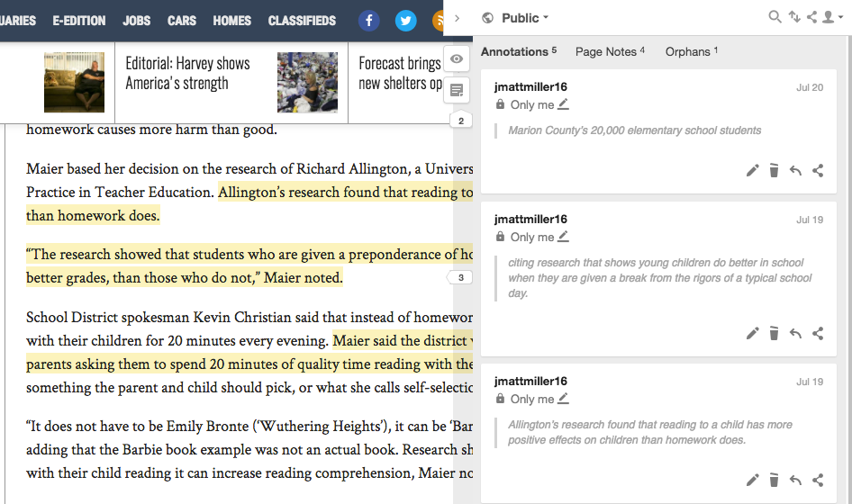Screen dimensions: 852x504
Task: Edit the Marion County annotation
Action: (x=753, y=171)
